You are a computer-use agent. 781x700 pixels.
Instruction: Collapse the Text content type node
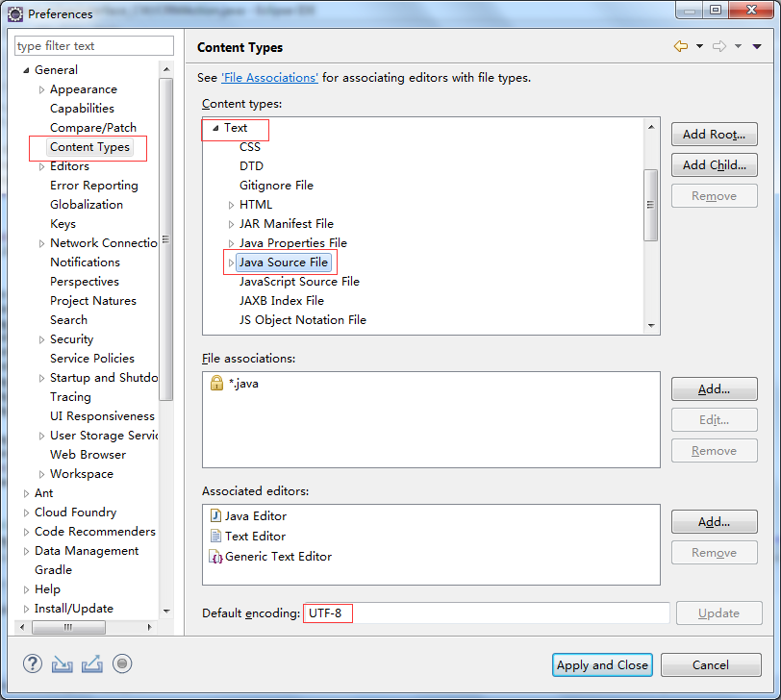(215, 128)
